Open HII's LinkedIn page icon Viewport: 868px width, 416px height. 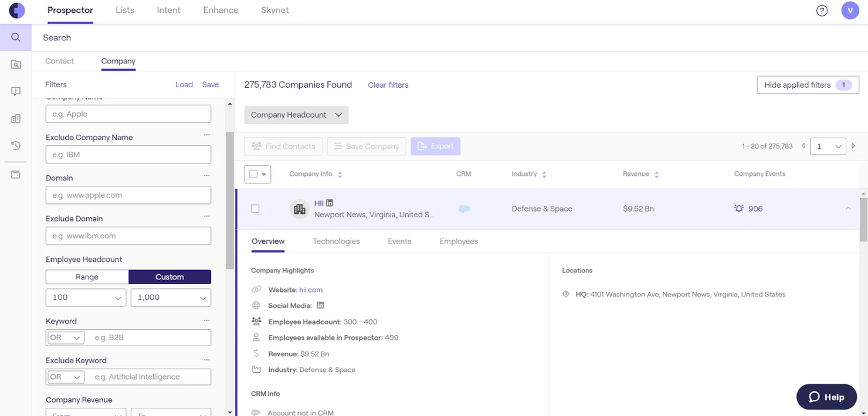[329, 203]
